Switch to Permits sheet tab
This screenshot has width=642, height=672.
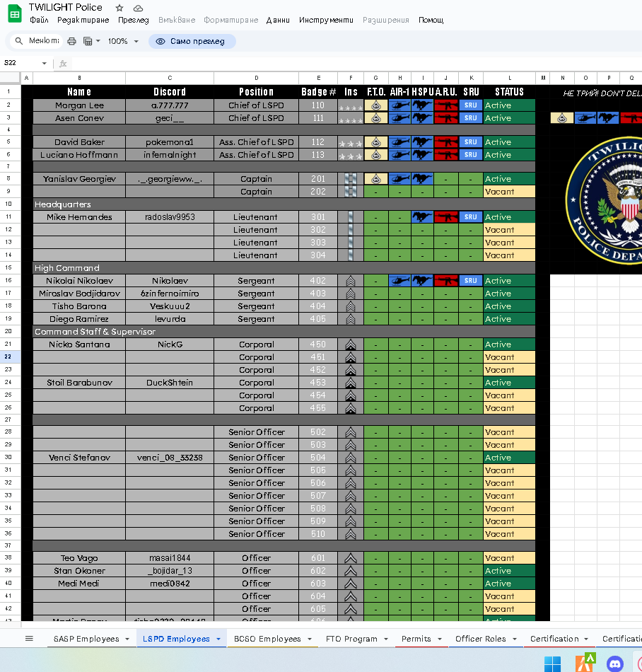(x=416, y=639)
